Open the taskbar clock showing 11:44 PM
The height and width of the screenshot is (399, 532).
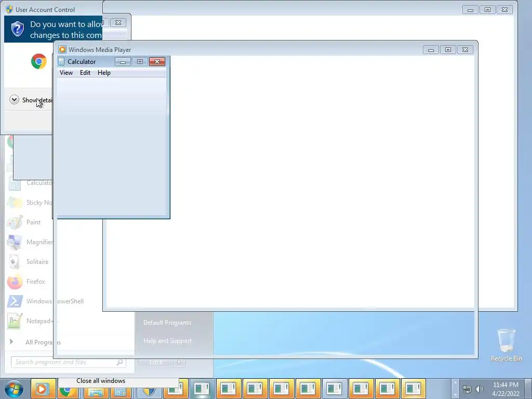(506, 389)
